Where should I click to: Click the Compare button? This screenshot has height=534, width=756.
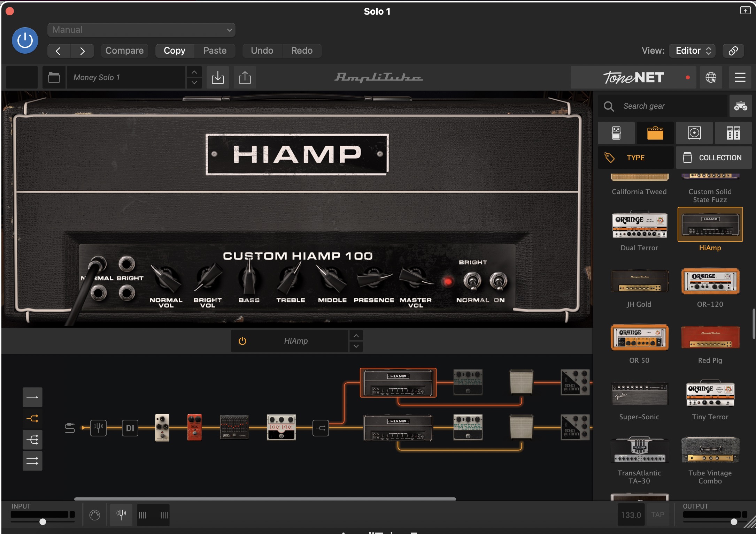tap(124, 51)
